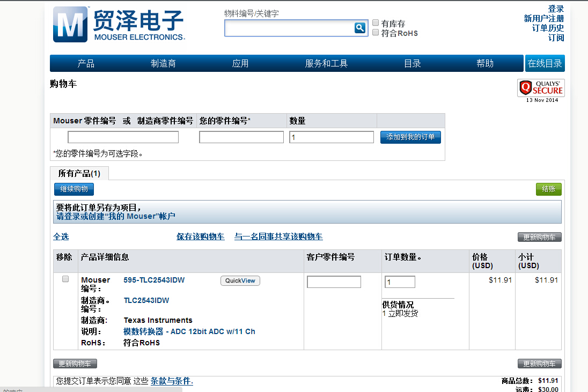This screenshot has height=392, width=588.
Task: Click the 客户零件编号 input field
Action: [334, 282]
